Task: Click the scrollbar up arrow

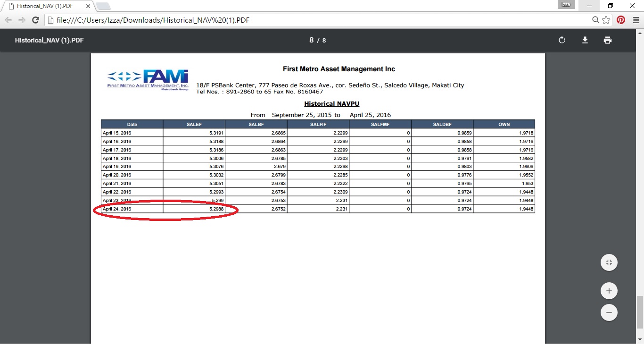Action: tap(640, 33)
